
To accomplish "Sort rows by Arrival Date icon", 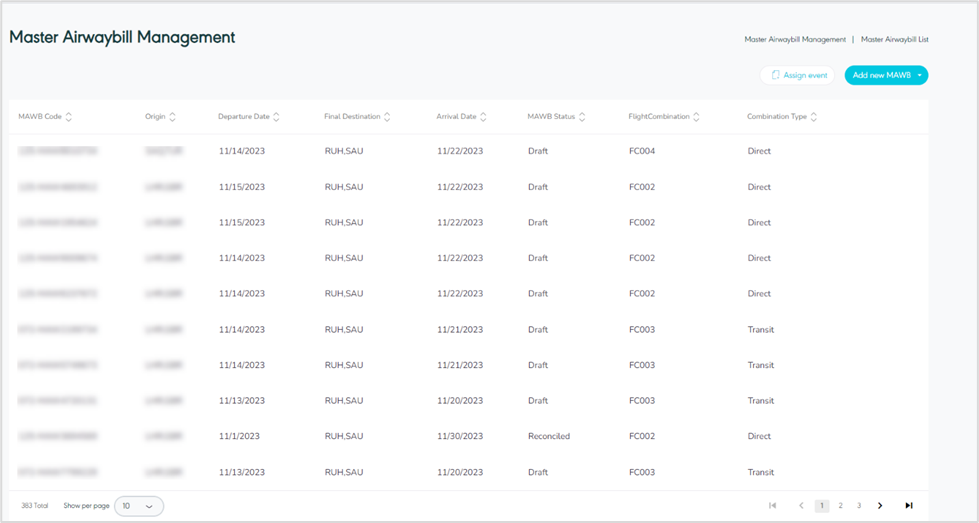I will pos(483,117).
